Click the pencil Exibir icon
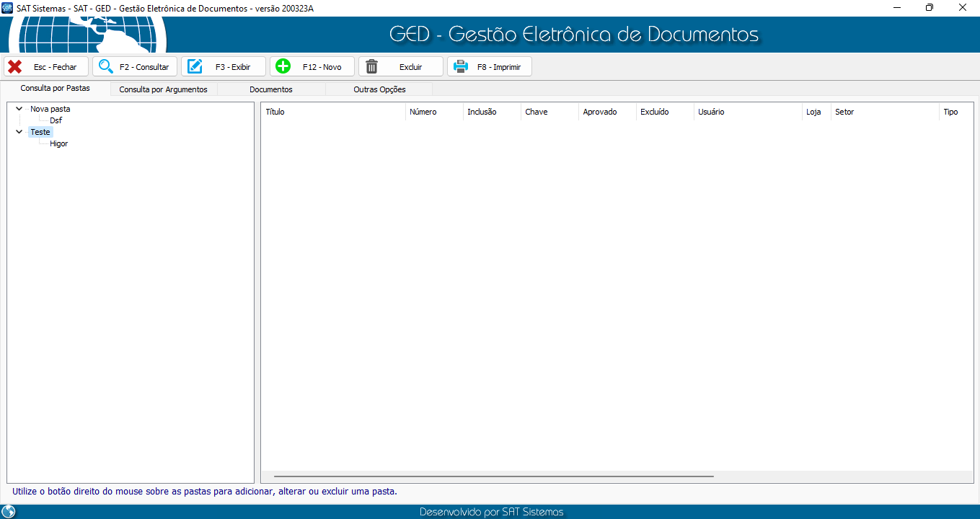The height and width of the screenshot is (519, 980). pyautogui.click(x=195, y=67)
